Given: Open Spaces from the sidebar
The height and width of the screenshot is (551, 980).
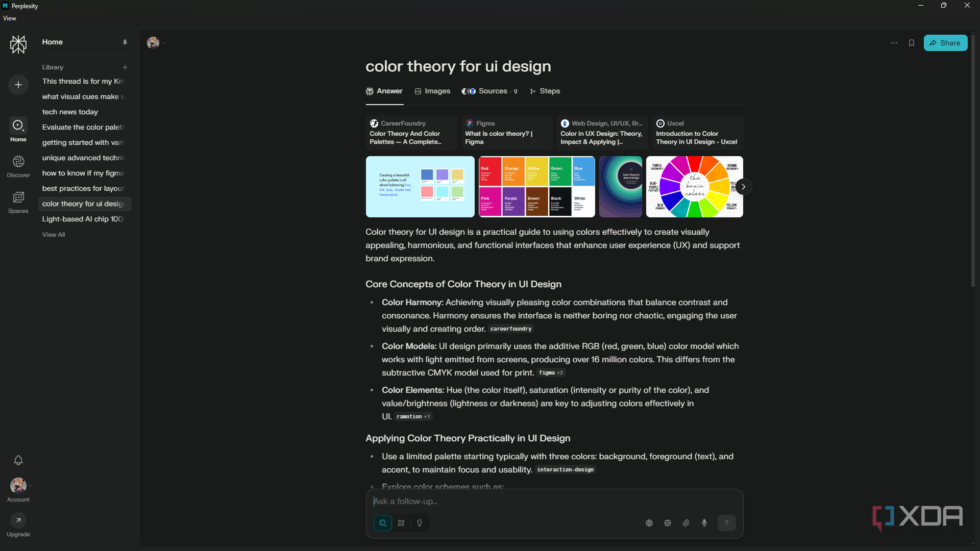Looking at the screenshot, I should pos(18,202).
